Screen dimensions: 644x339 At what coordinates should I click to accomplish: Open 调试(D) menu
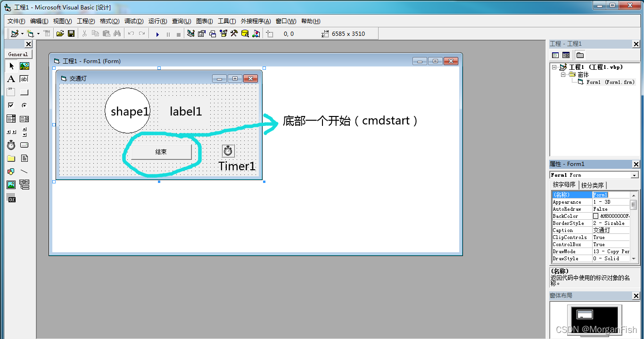pyautogui.click(x=134, y=21)
